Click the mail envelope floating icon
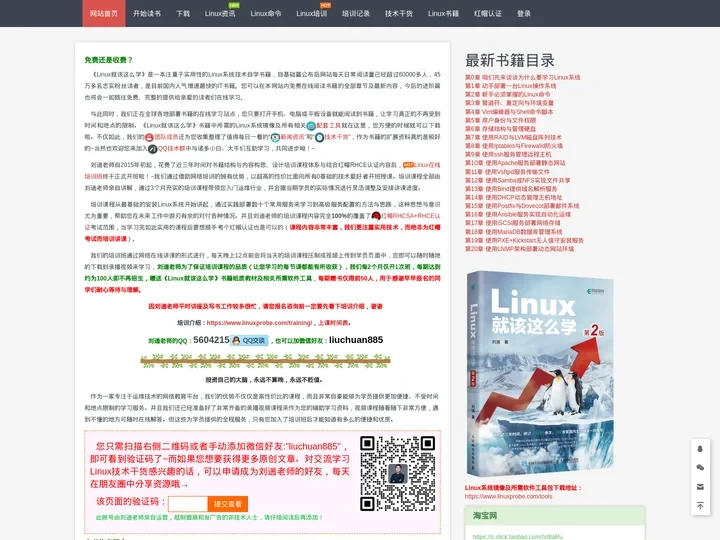Image resolution: width=720 pixels, height=540 pixels. [x=700, y=487]
